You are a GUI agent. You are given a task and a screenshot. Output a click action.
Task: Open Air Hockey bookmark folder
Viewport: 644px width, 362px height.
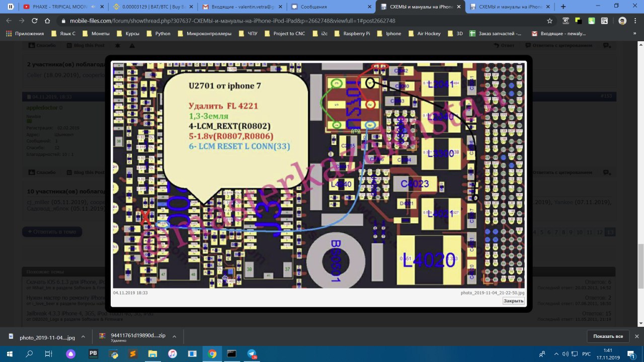tap(424, 34)
